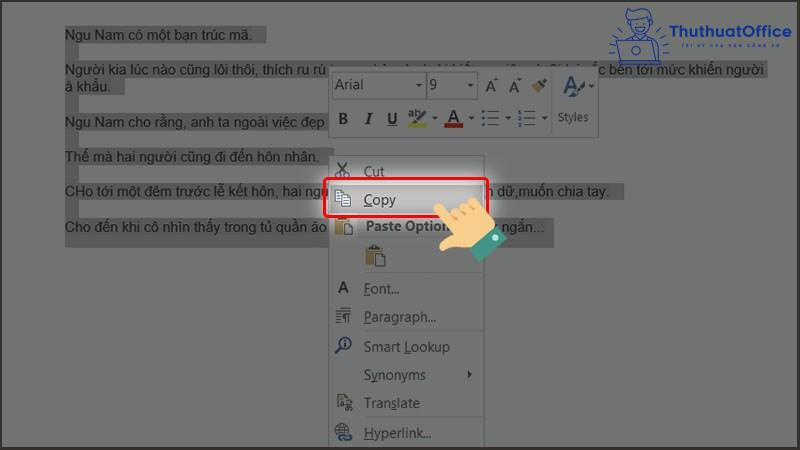Screen dimensions: 800x450
Task: Expand the numbering dropdown arrow
Action: 544,118
